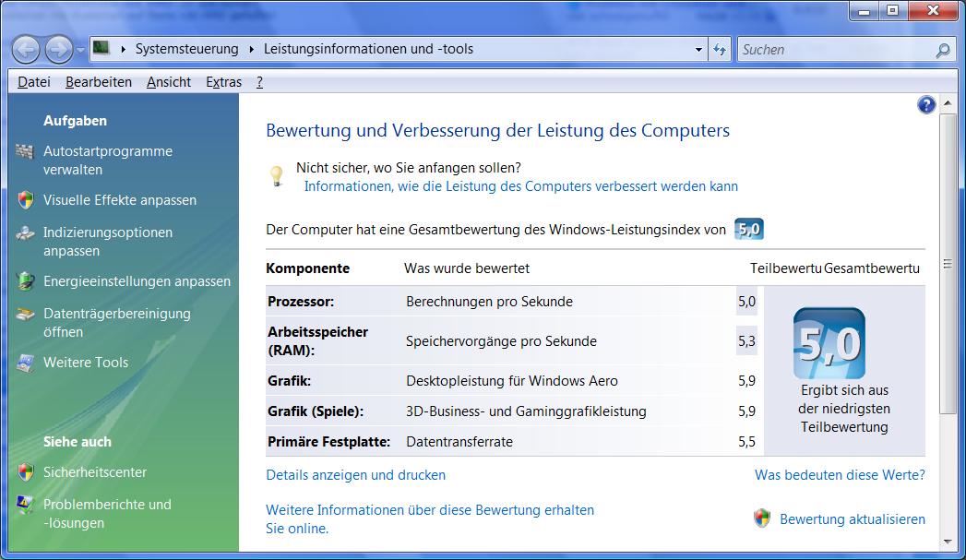Open Energieeinstellungen anpassen
Viewport: 966px width, 560px height.
click(x=137, y=281)
